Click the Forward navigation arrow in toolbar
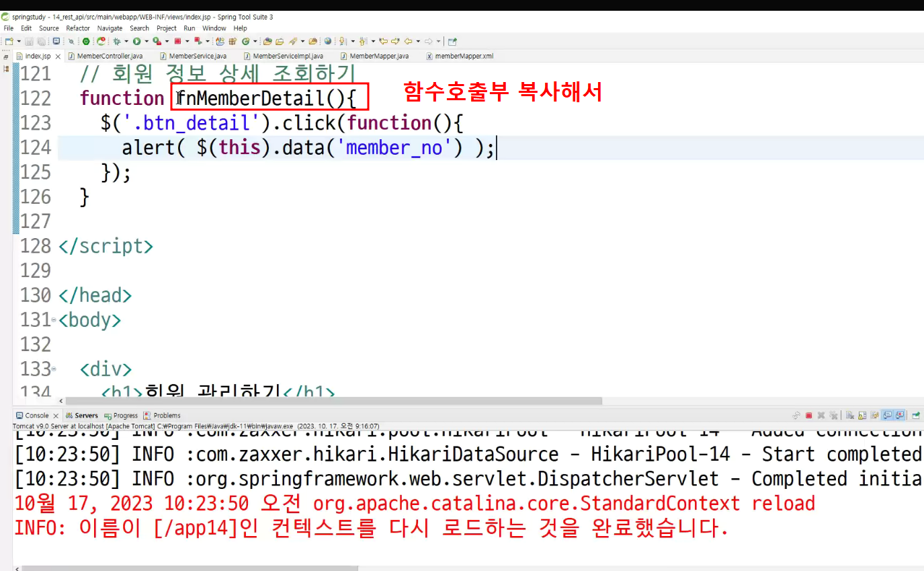The height and width of the screenshot is (571, 924). tap(428, 41)
